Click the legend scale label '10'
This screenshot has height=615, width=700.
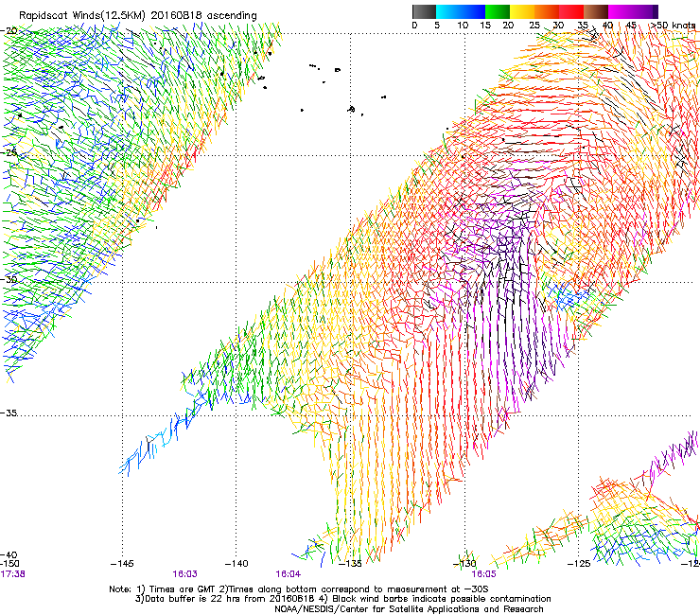click(463, 26)
